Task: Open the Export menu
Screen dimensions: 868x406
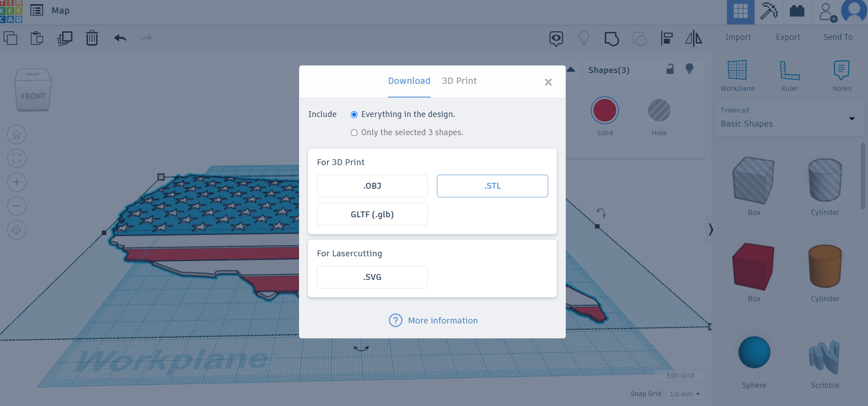Action: click(788, 38)
